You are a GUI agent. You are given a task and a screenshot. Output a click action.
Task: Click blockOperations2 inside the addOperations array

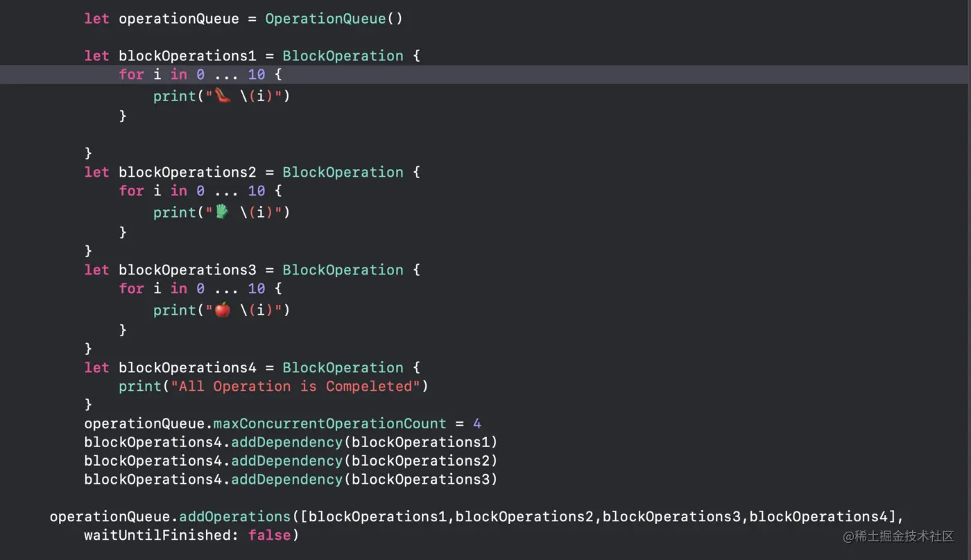click(x=524, y=516)
